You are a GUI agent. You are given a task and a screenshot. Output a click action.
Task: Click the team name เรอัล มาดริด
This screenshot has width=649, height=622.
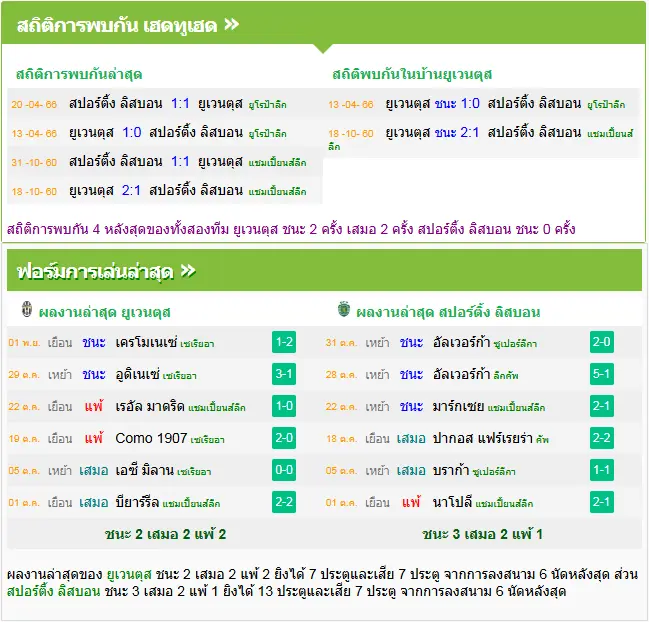pyautogui.click(x=150, y=406)
